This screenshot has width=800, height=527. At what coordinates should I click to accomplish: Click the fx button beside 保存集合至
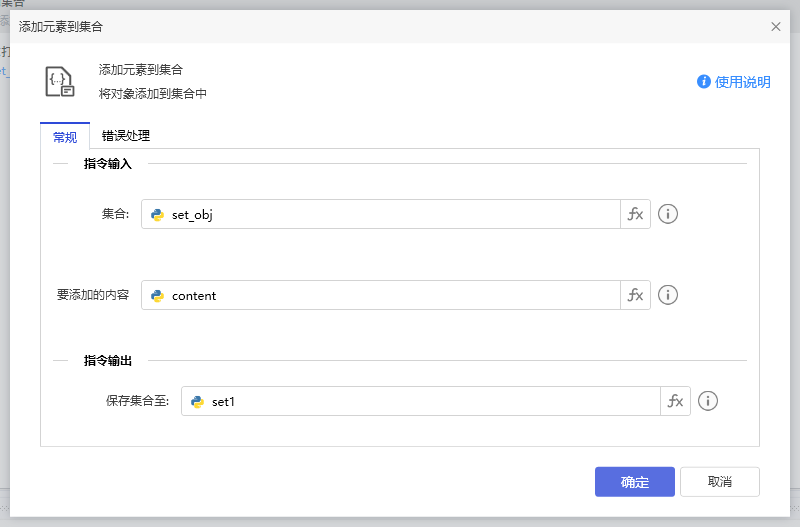[x=675, y=401]
